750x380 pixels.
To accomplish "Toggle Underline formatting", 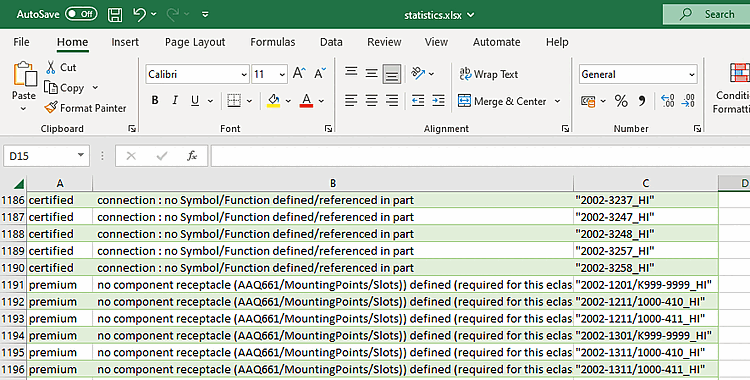I will pyautogui.click(x=195, y=101).
